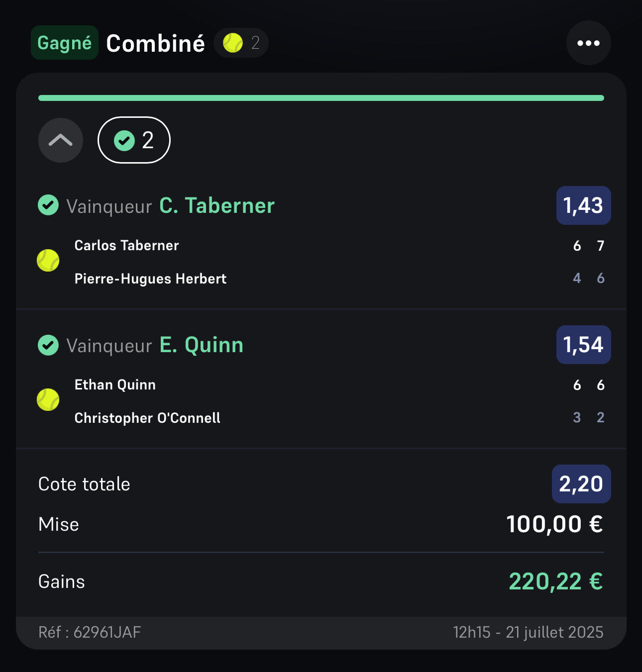Click the green bet progress bar
642x672 pixels.
[321, 98]
